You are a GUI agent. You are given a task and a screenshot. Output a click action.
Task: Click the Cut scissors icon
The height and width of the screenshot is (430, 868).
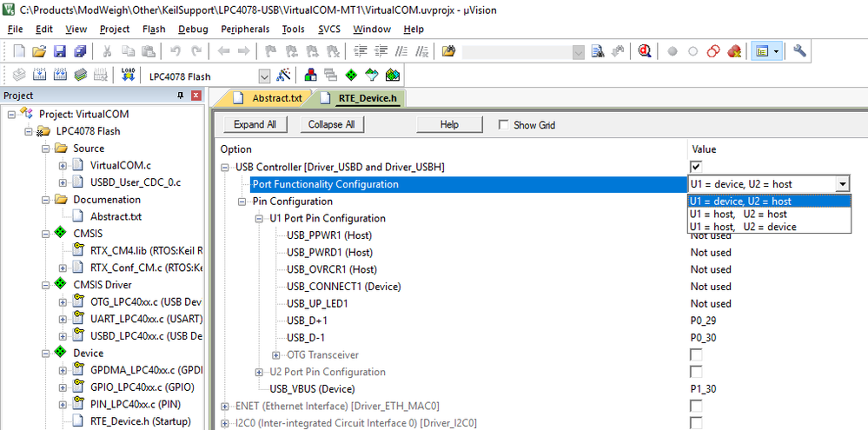108,51
